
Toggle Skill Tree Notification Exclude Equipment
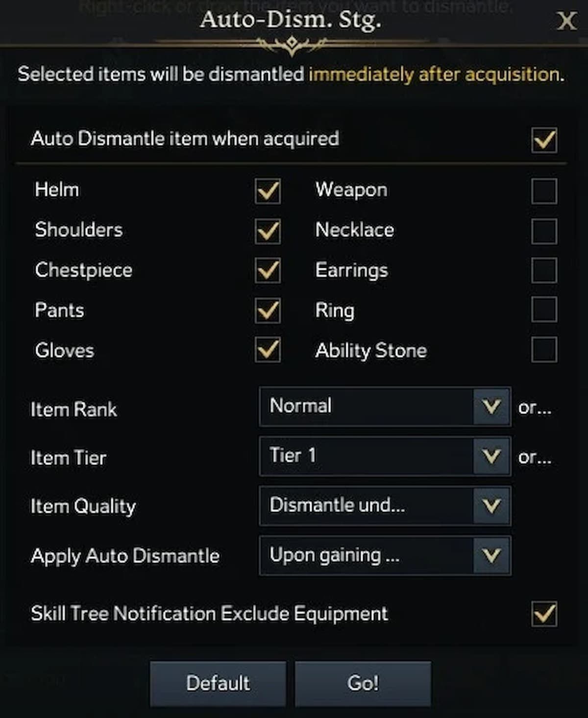pyautogui.click(x=544, y=614)
